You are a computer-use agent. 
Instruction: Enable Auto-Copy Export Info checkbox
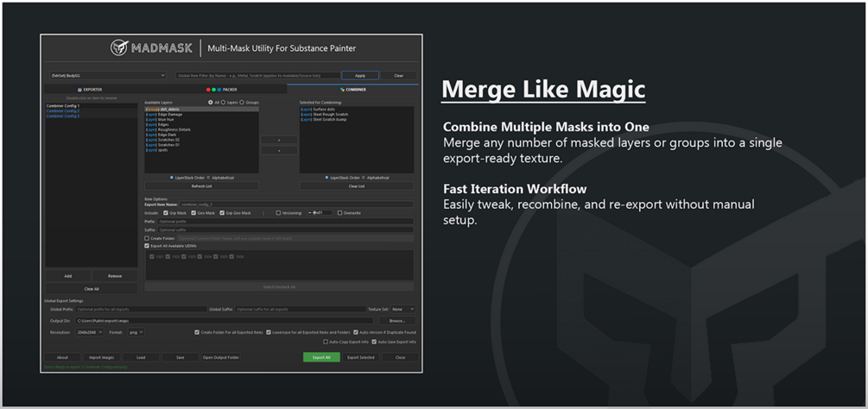[326, 342]
